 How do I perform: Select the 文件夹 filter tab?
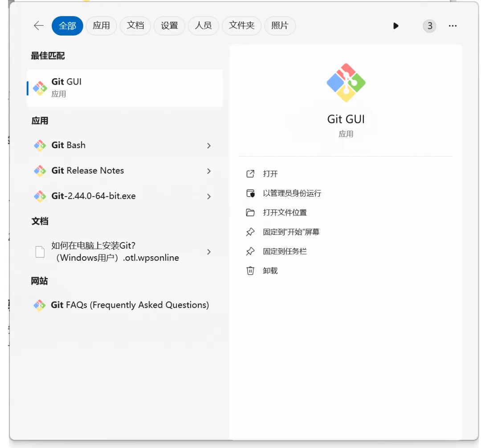click(241, 26)
